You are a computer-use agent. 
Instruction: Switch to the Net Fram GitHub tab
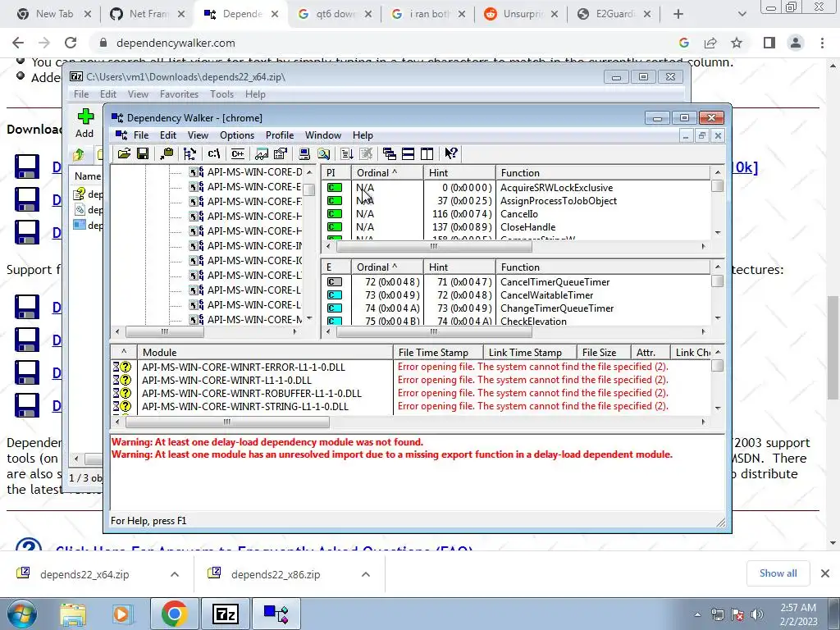point(148,14)
